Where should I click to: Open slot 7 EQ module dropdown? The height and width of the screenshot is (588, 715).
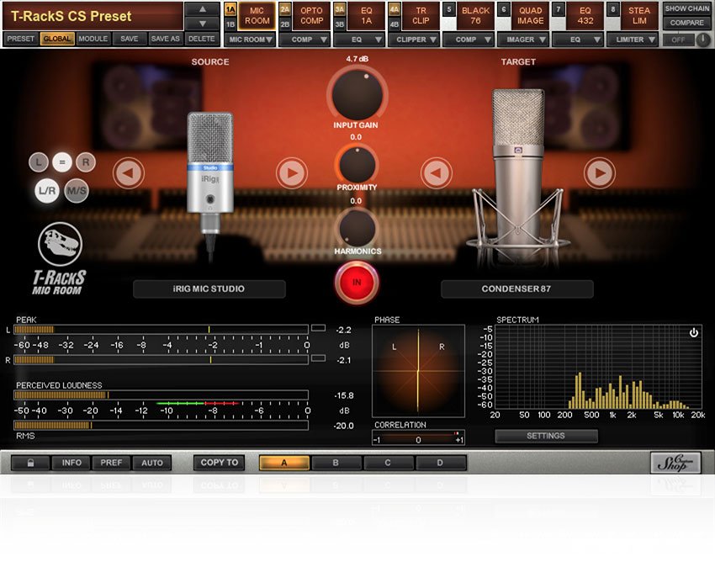[x=578, y=40]
